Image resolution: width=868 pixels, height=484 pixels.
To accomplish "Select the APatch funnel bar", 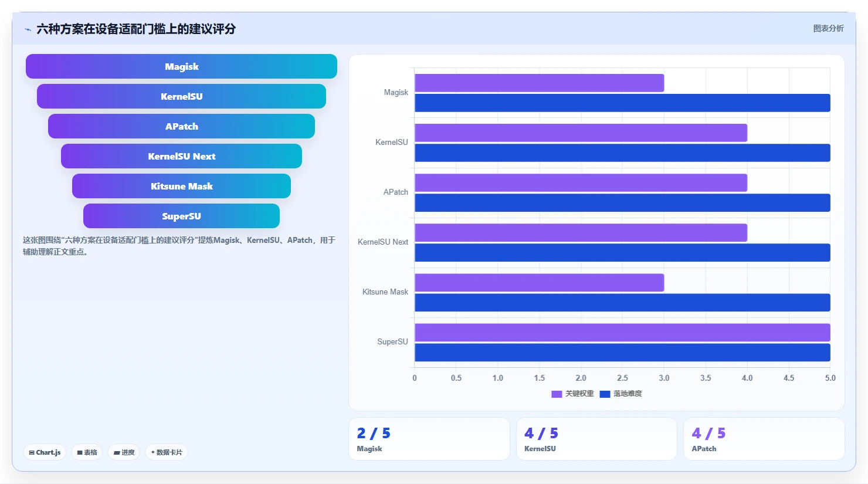I will [x=181, y=126].
